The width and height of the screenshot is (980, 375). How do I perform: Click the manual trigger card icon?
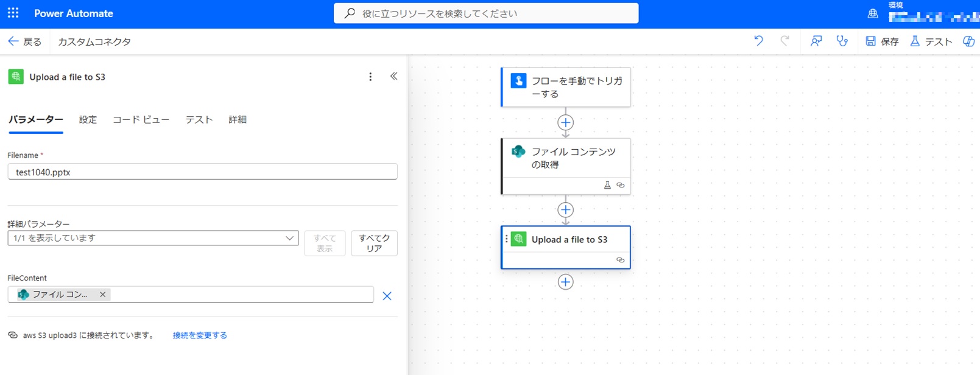click(518, 80)
